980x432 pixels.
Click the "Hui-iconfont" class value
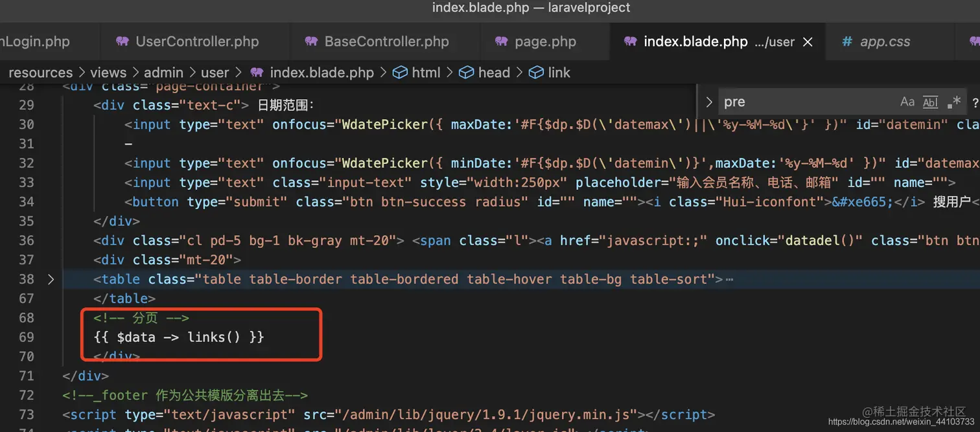(774, 202)
